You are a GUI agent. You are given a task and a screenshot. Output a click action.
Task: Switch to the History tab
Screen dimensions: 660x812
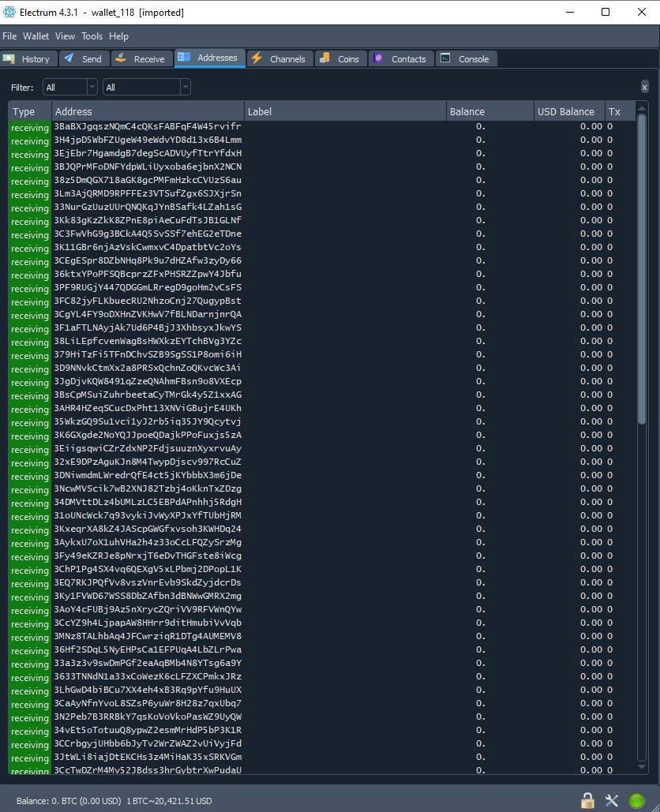29,58
